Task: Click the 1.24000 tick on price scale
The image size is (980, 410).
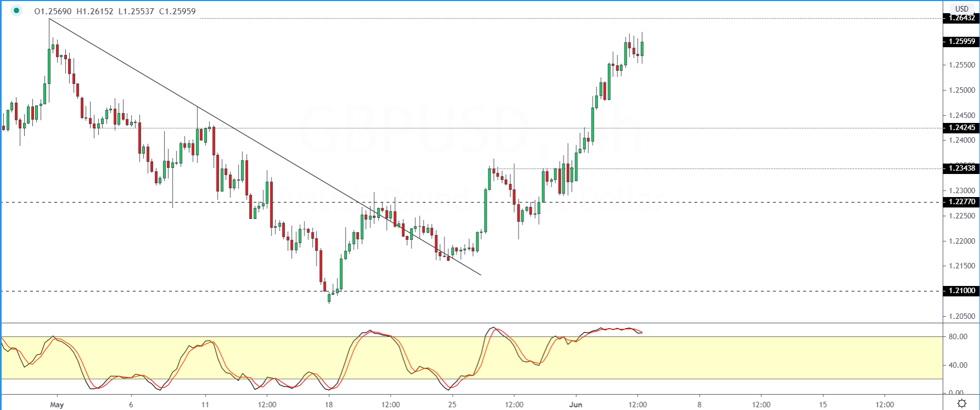Action: coord(962,141)
